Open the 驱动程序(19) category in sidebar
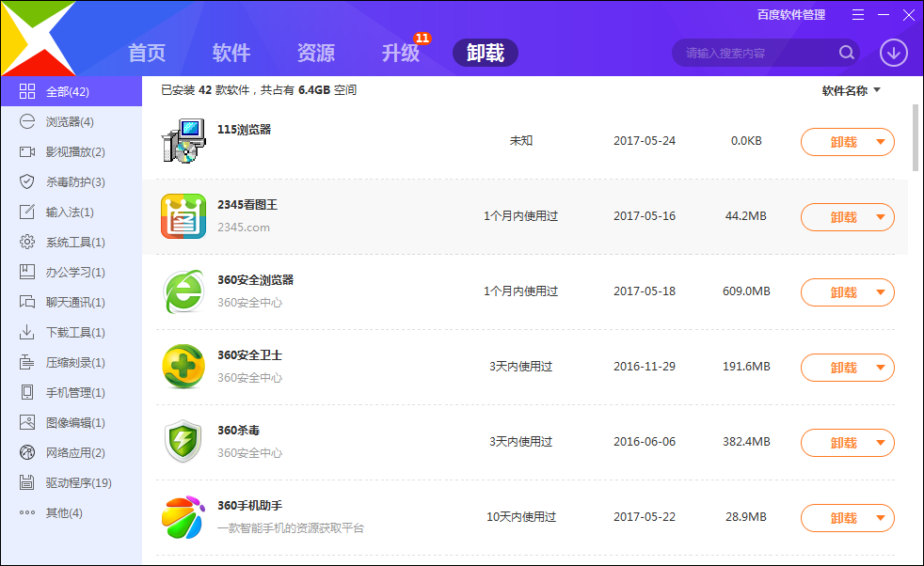This screenshot has height=566, width=924. pyautogui.click(x=26, y=483)
